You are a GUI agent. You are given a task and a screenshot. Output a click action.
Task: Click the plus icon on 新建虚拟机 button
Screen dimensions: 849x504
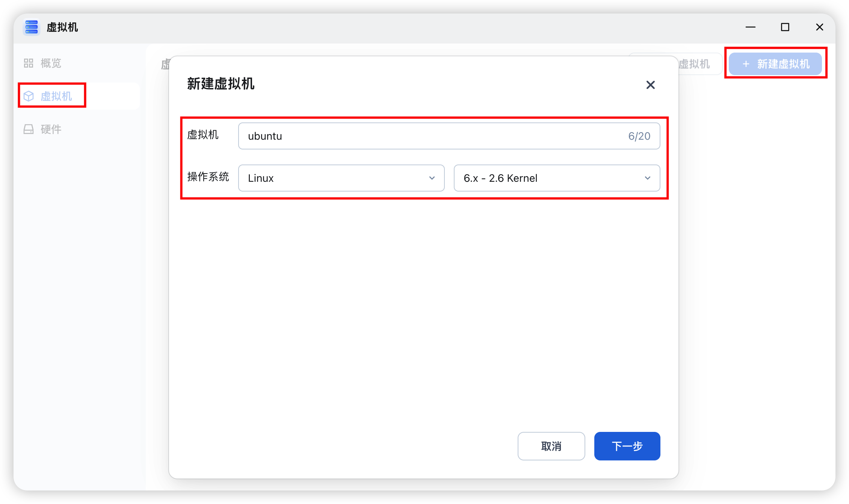[x=746, y=64]
